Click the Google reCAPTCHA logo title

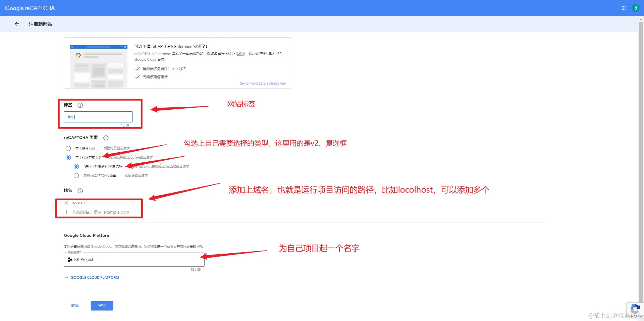click(30, 8)
